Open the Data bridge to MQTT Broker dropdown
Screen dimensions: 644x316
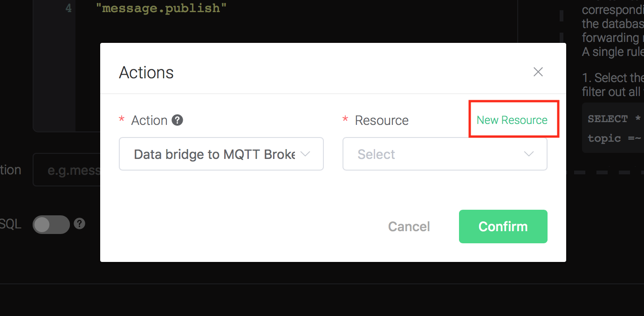click(221, 154)
